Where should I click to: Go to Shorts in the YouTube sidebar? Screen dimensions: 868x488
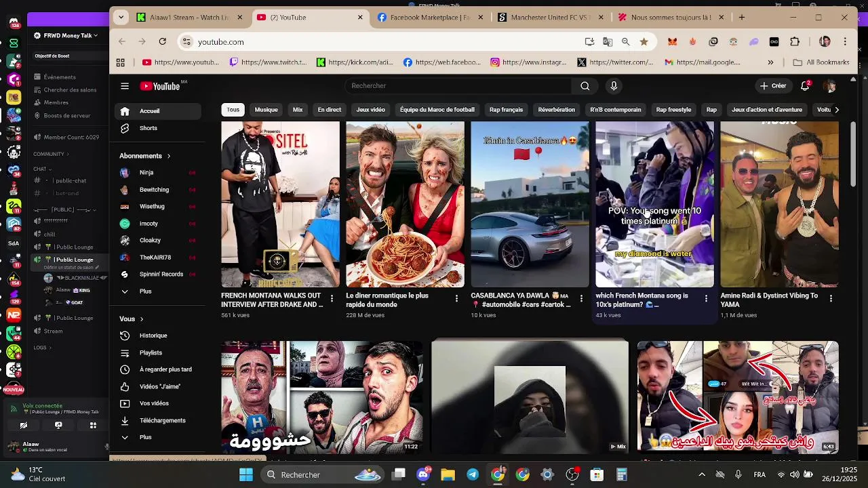tap(149, 128)
